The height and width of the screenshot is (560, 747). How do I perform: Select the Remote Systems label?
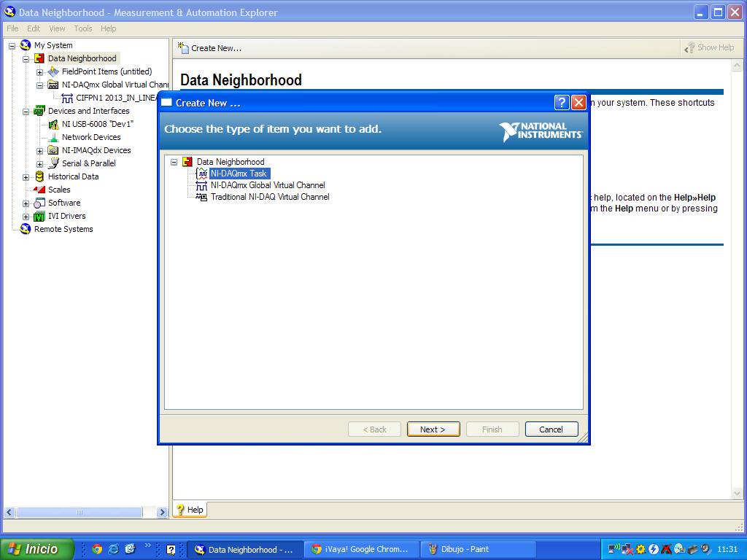[x=63, y=229]
